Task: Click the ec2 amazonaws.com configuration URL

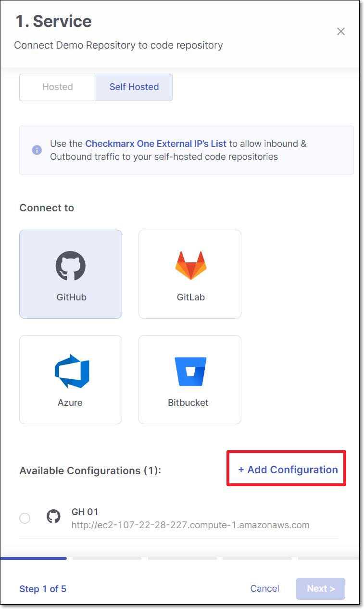Action: 190,525
